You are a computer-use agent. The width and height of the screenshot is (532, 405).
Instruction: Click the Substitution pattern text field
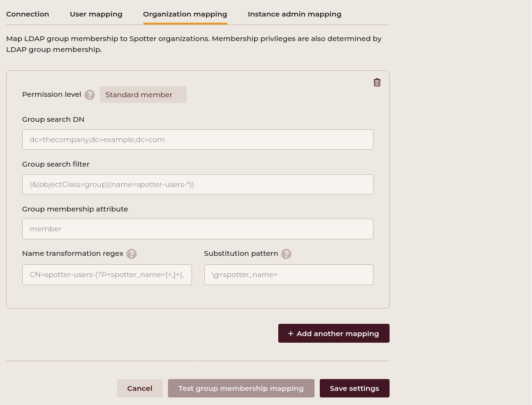point(288,275)
